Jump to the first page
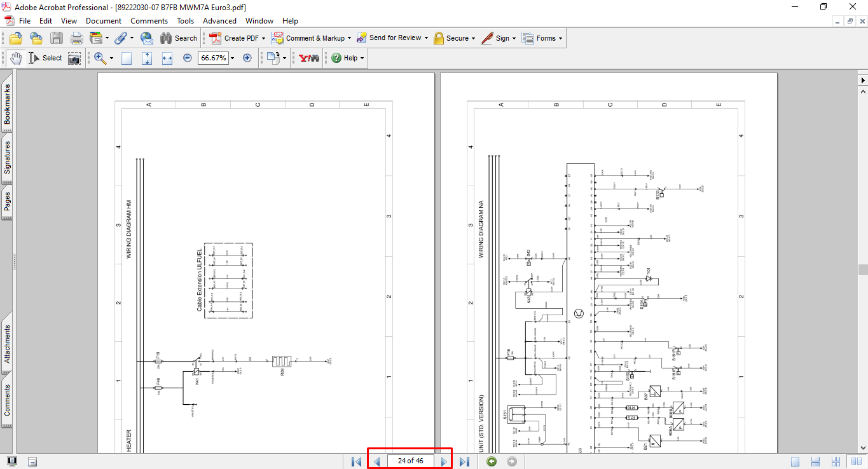868x469 pixels. coord(356,461)
